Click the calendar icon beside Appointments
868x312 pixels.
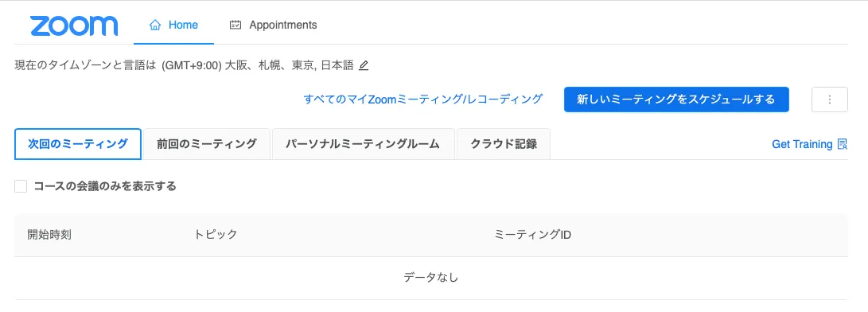coord(235,25)
